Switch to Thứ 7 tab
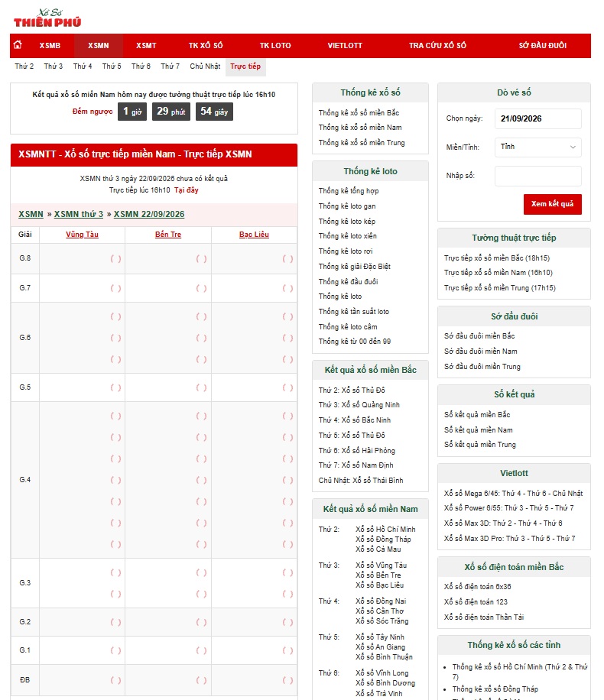 [x=170, y=66]
